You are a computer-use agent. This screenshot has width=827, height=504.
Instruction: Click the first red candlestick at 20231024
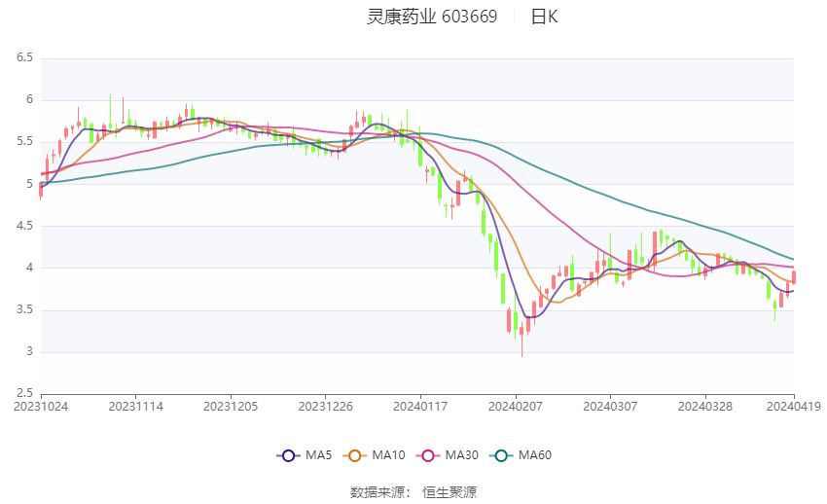[41, 191]
